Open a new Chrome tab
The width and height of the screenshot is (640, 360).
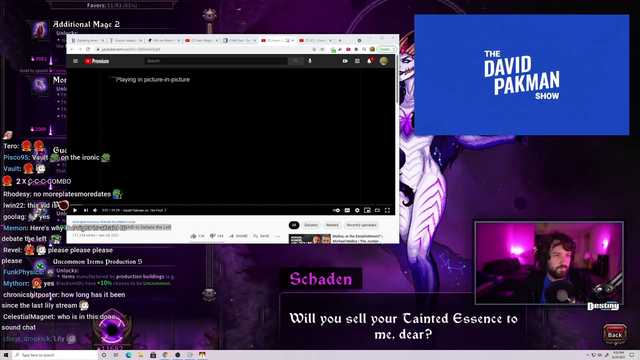pos(340,40)
